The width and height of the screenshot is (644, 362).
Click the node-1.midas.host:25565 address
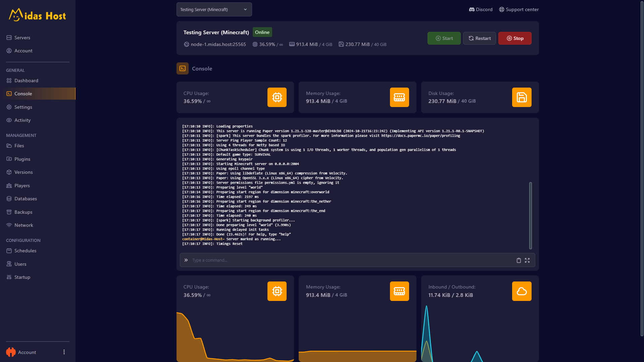pyautogui.click(x=218, y=44)
